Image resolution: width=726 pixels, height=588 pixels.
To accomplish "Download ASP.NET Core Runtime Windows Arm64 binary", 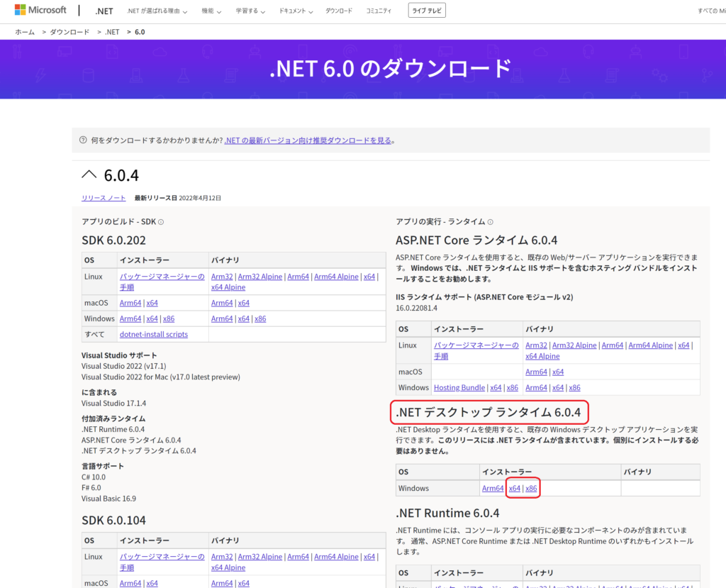I will [536, 388].
